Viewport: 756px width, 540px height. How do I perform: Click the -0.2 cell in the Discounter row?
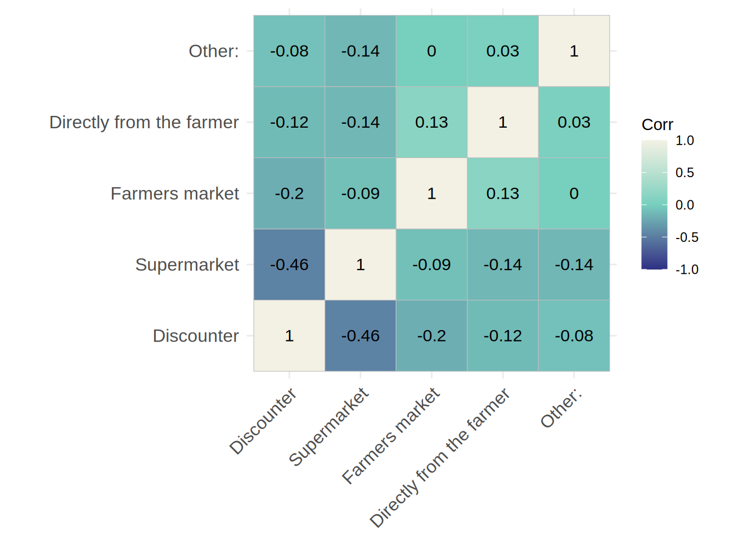tap(431, 336)
